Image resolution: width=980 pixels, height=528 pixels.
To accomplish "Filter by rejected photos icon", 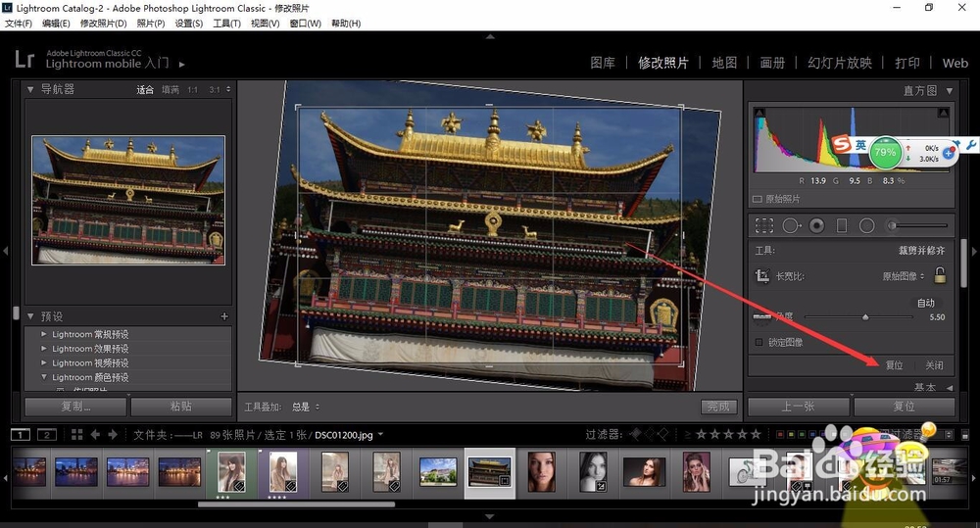I will 661,434.
